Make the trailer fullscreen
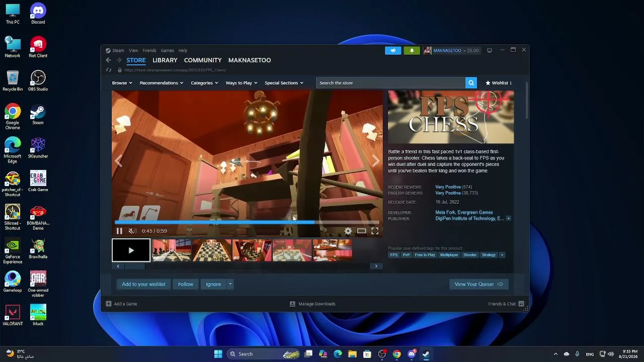 [x=375, y=231]
